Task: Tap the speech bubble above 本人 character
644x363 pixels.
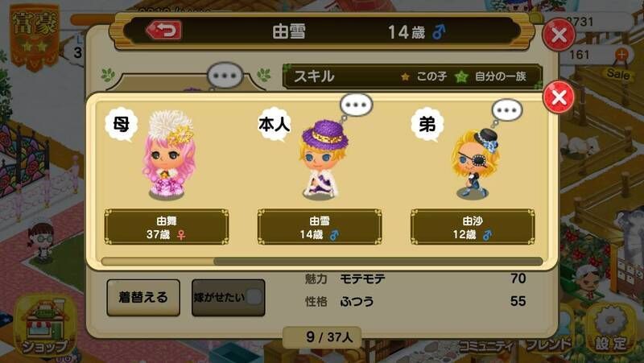Action: [x=356, y=105]
